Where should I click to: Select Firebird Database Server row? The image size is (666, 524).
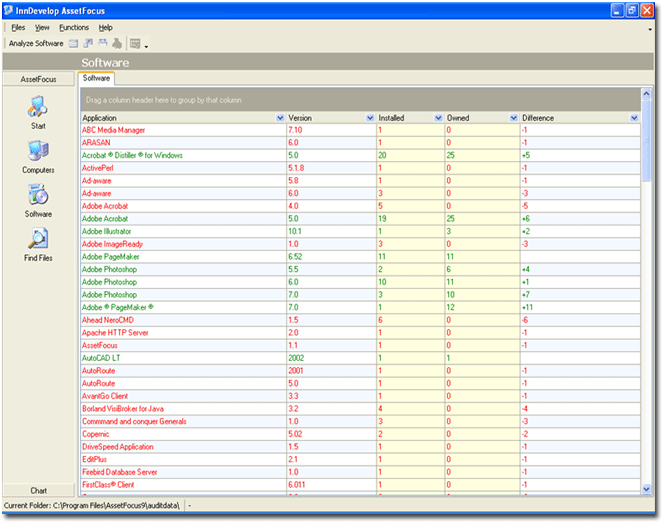(361, 472)
